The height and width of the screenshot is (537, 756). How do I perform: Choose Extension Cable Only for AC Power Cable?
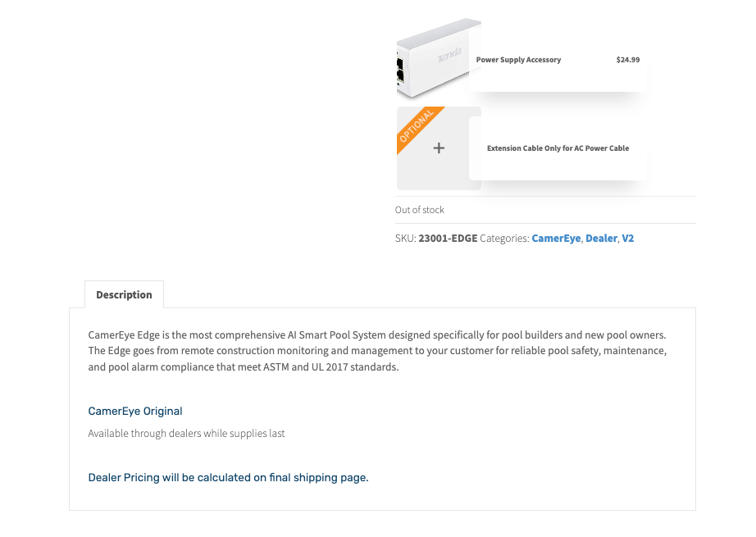[x=558, y=148]
